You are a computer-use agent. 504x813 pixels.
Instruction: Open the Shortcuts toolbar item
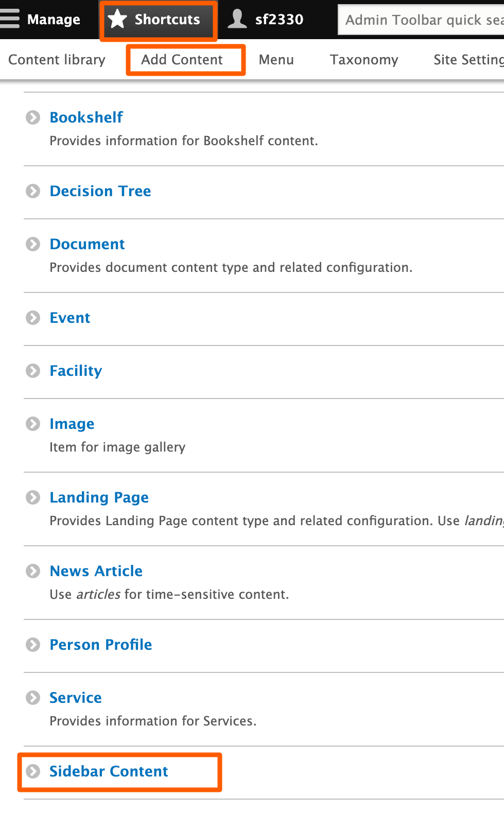point(159,20)
